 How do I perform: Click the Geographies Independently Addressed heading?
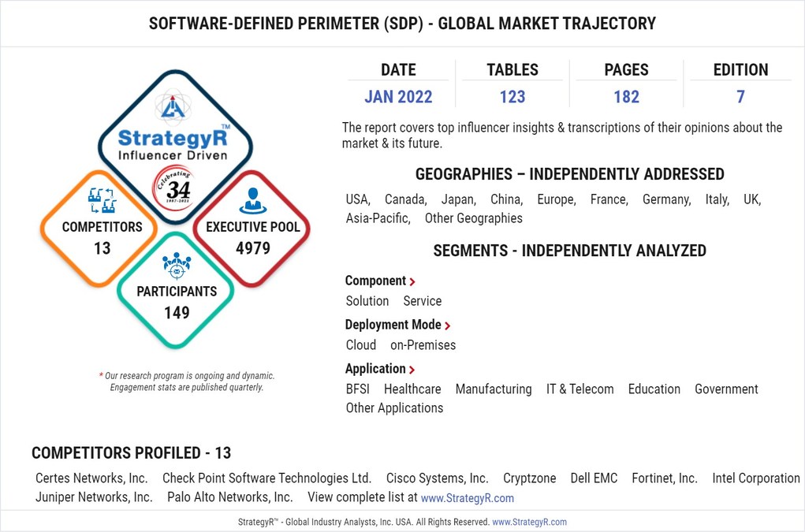coord(569,174)
